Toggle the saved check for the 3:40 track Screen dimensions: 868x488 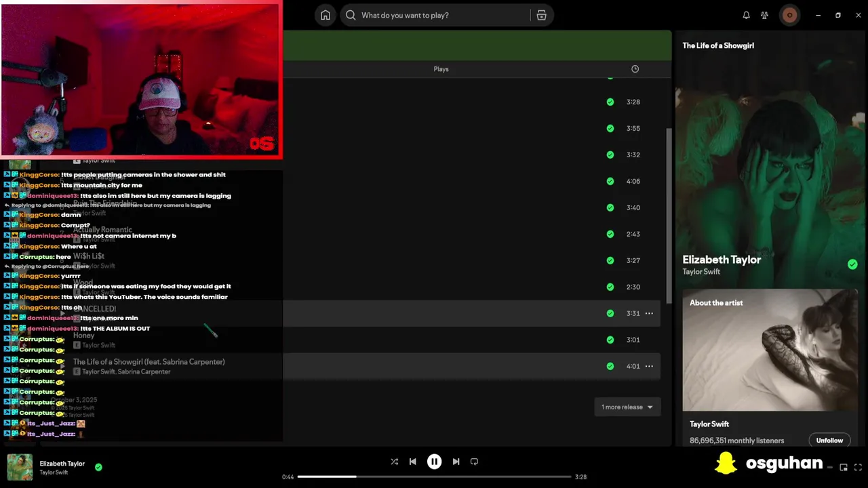click(610, 207)
